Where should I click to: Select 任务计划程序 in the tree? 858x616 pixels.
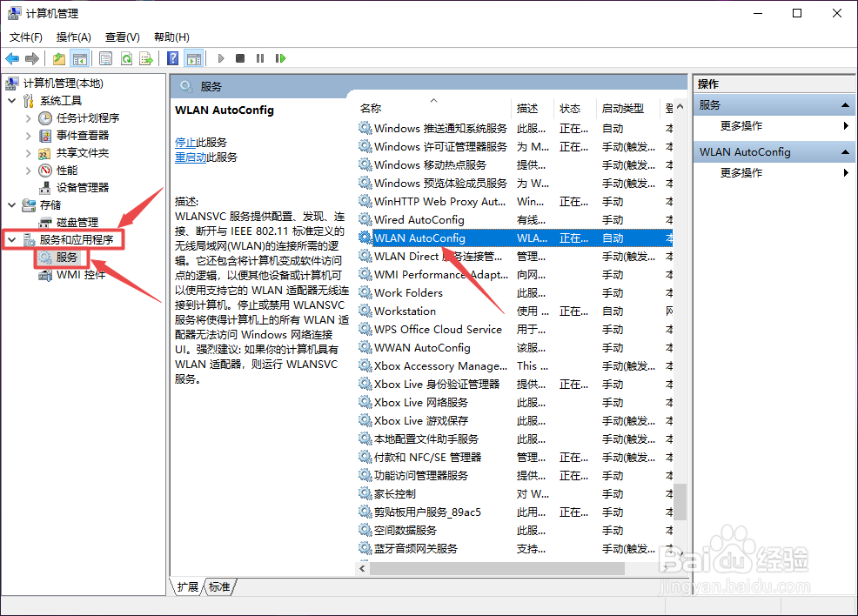[88, 118]
